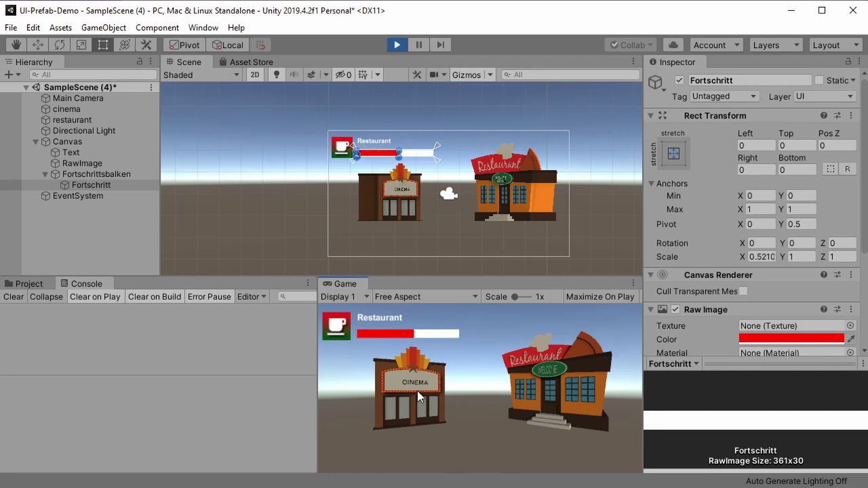Click component tools wrench icon in scene bar

pos(417,75)
